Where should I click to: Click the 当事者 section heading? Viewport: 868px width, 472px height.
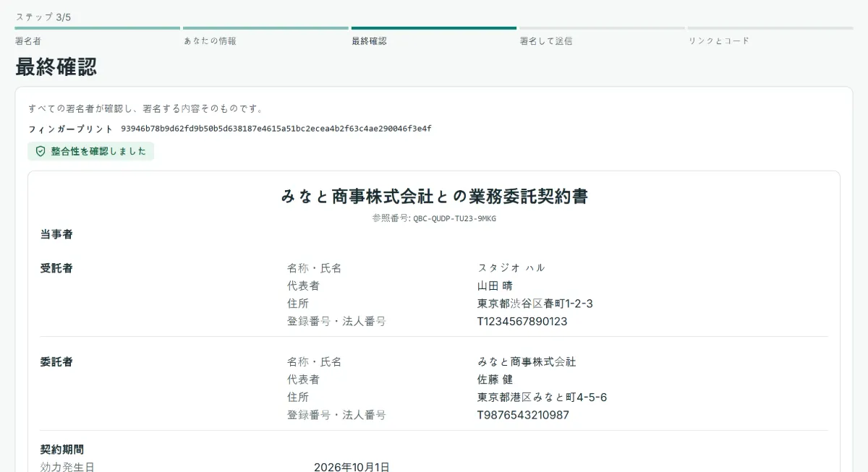coord(56,234)
